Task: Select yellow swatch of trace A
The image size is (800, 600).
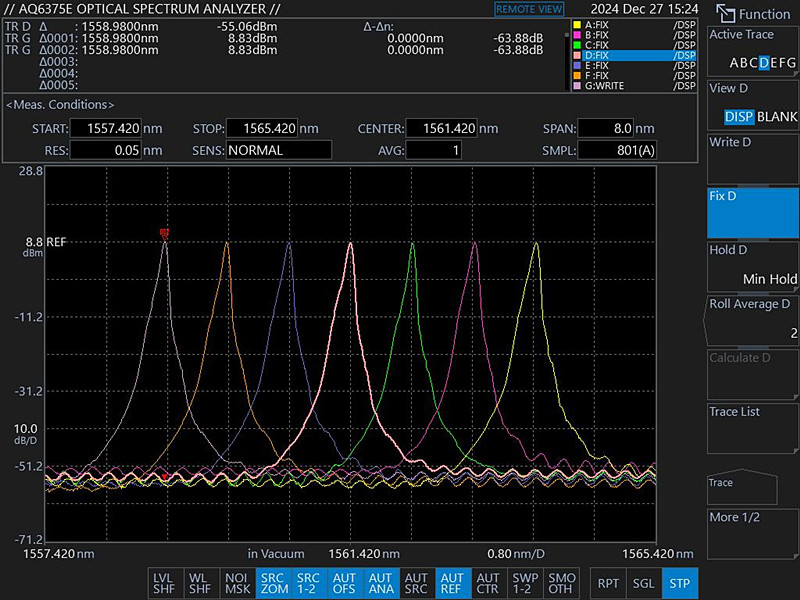Action: 577,25
